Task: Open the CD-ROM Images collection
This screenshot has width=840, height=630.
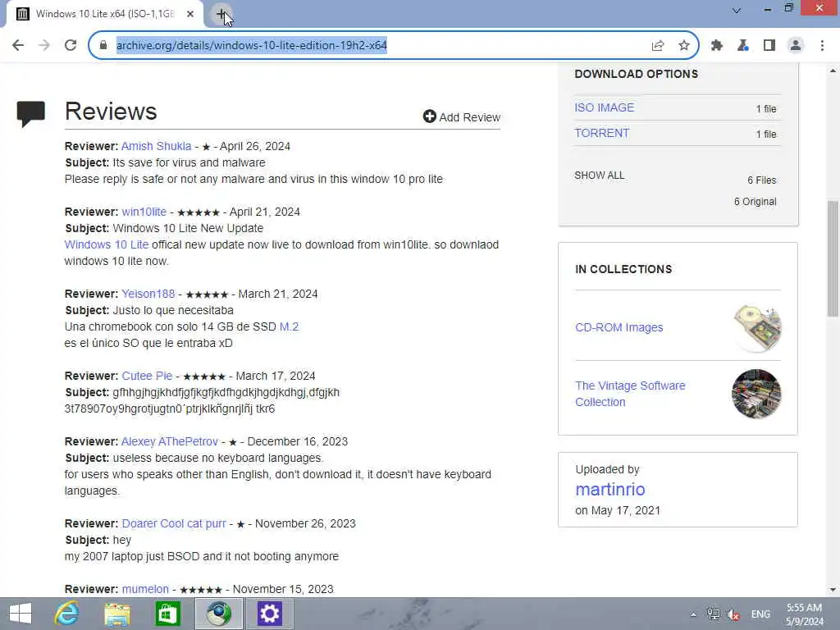Action: click(x=619, y=327)
